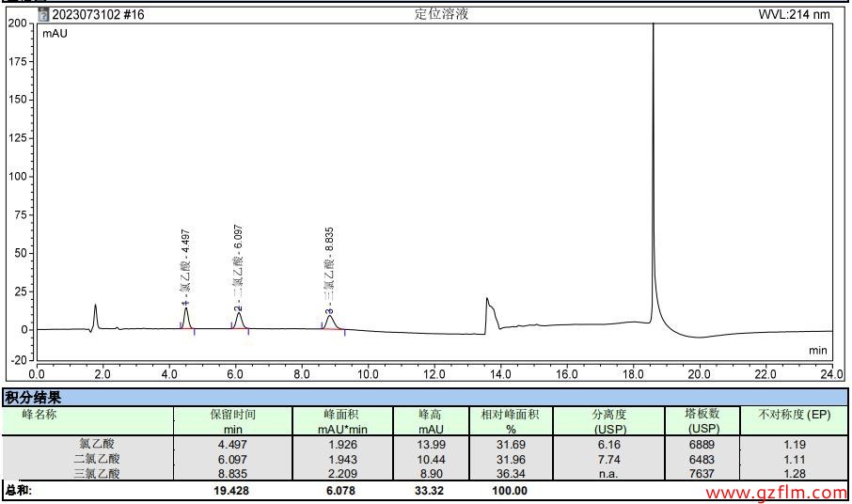The width and height of the screenshot is (852, 504).
Task: Select the 三氯乙酸 row name in table
Action: click(x=98, y=474)
